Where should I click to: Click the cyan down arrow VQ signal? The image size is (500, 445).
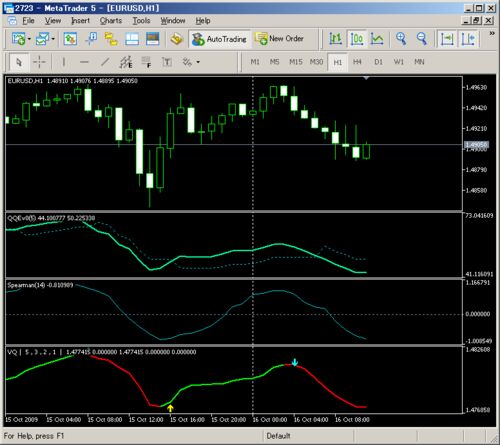tap(295, 362)
